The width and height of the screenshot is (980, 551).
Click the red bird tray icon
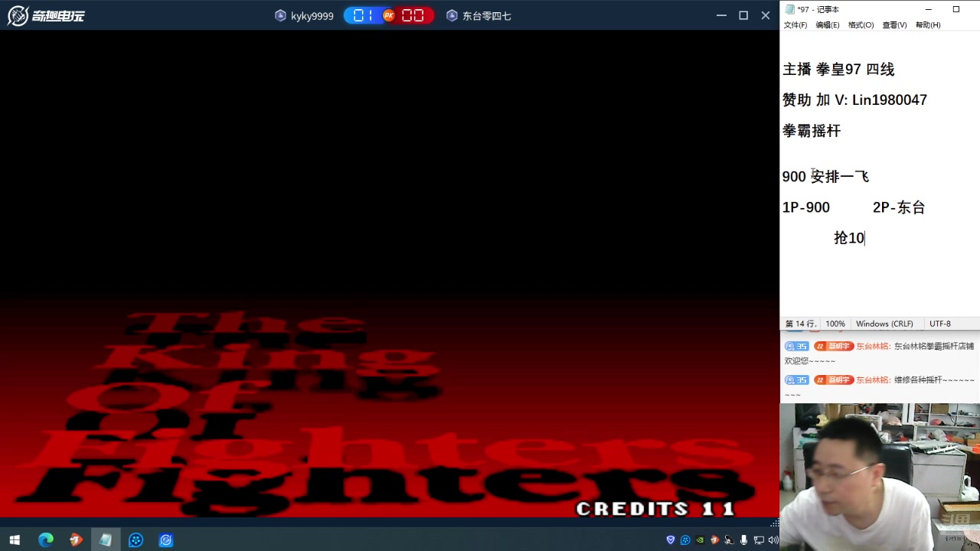pyautogui.click(x=714, y=540)
